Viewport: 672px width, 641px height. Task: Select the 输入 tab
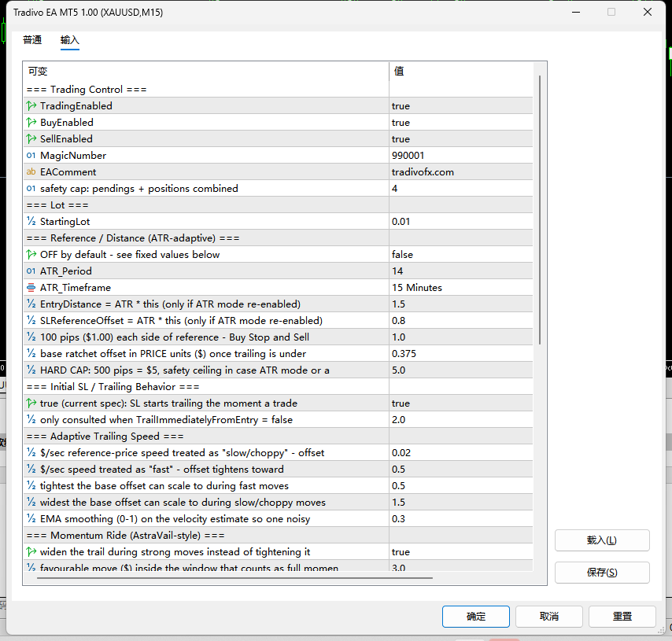point(70,40)
